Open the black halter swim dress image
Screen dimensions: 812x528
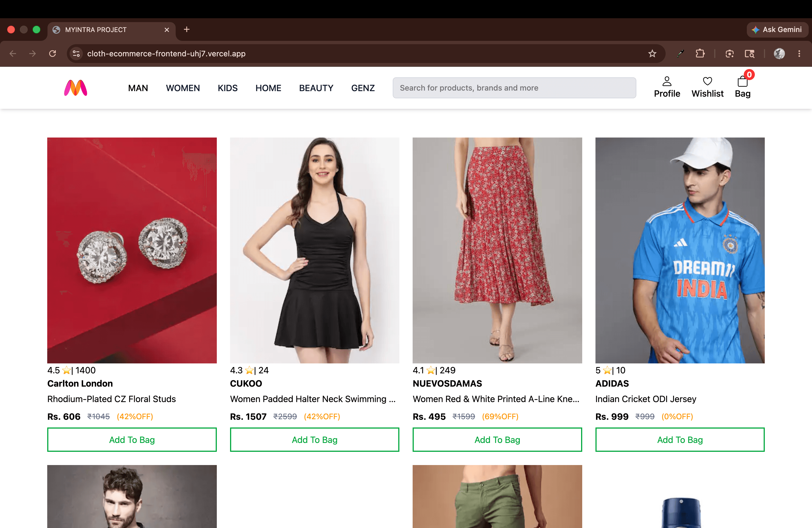[x=314, y=250]
